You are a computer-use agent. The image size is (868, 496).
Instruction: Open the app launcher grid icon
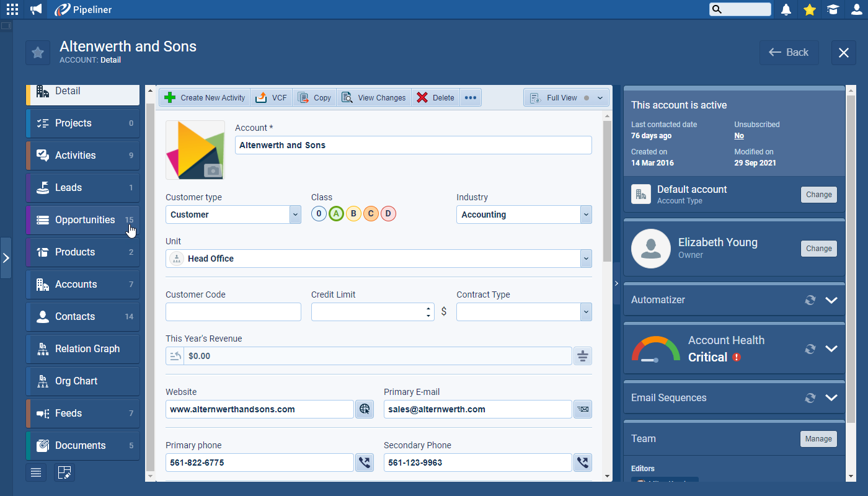pyautogui.click(x=12, y=9)
